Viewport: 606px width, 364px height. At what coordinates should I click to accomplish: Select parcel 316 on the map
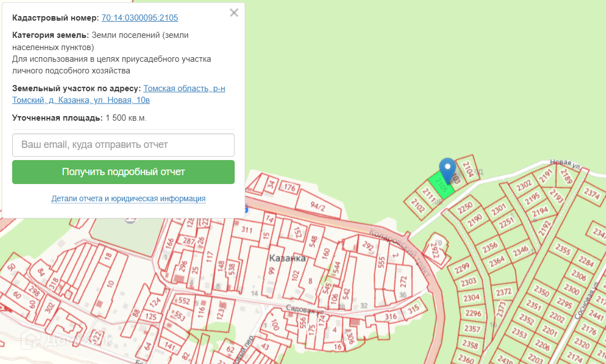coord(391,316)
